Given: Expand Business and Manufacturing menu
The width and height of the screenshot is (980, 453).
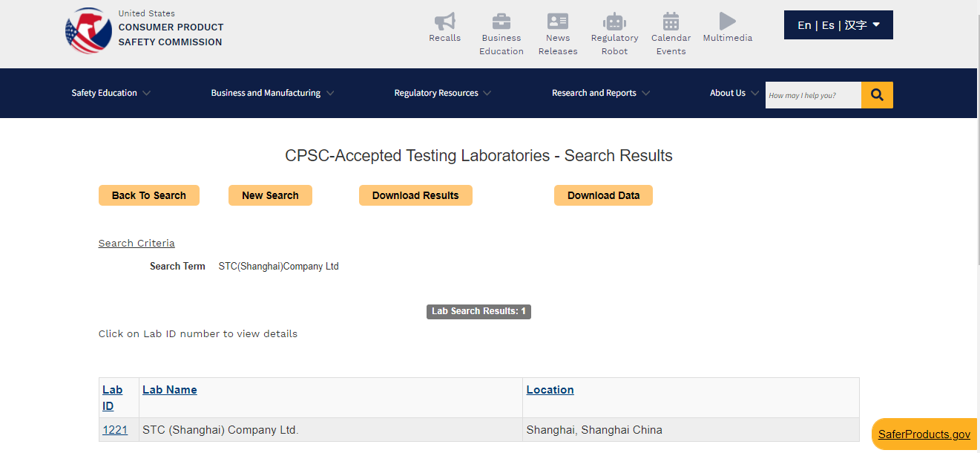Looking at the screenshot, I should [x=272, y=93].
